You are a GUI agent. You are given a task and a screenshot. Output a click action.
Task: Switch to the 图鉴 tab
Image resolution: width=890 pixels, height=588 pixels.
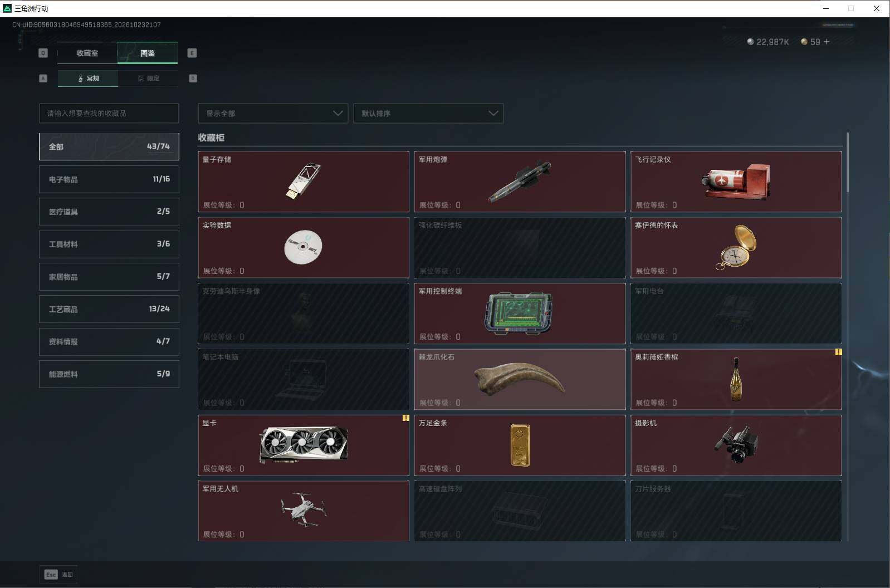click(148, 53)
